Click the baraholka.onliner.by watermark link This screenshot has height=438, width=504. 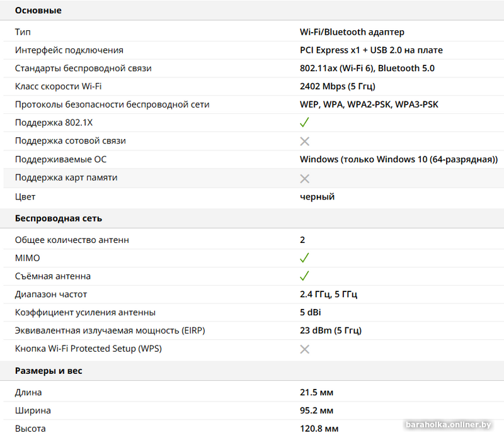point(449,425)
